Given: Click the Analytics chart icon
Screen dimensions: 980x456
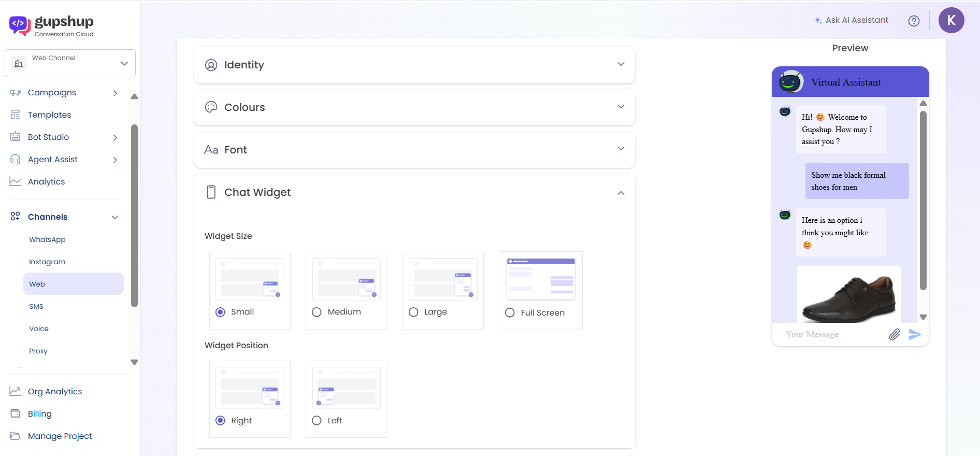Looking at the screenshot, I should [16, 181].
